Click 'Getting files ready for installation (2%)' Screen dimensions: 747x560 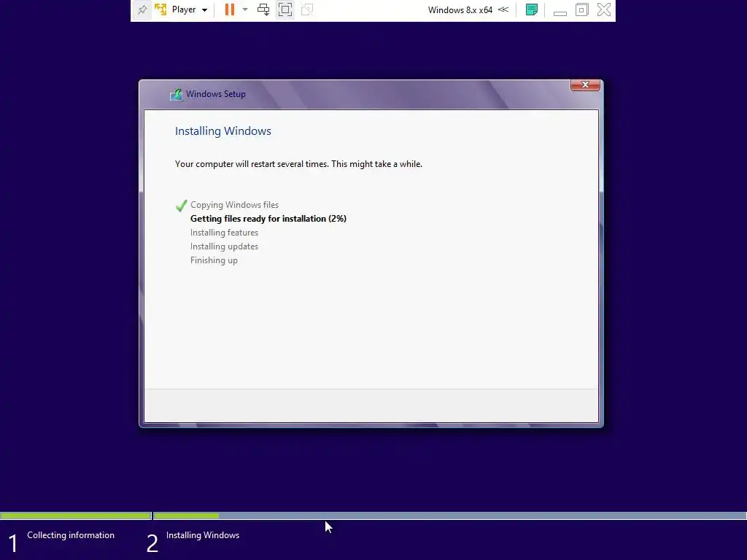[x=268, y=219]
